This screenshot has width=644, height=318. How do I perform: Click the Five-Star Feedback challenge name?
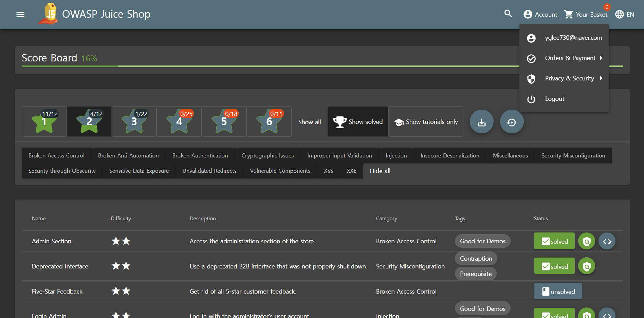[x=57, y=292]
